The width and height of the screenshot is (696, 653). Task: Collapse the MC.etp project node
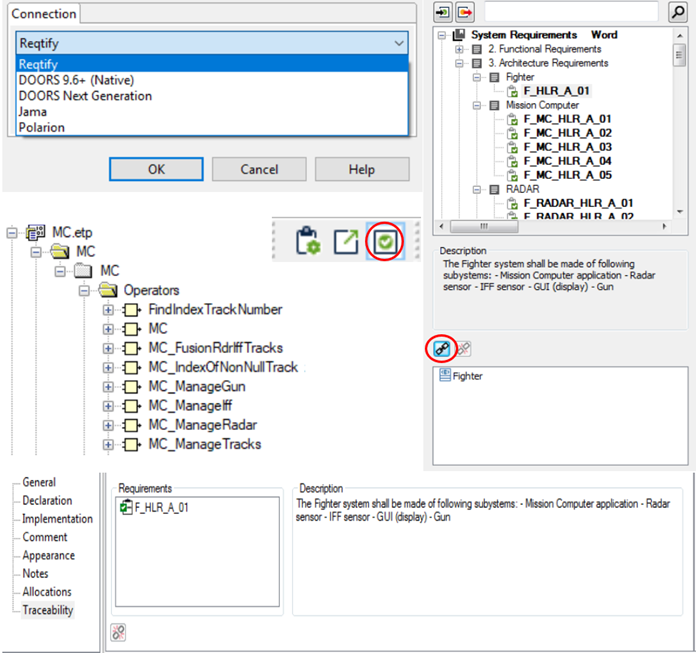(12, 232)
